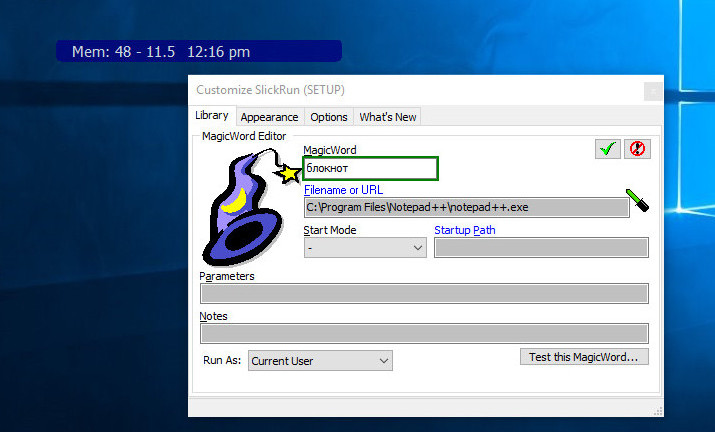Switch to the Appearance tab

coord(269,117)
